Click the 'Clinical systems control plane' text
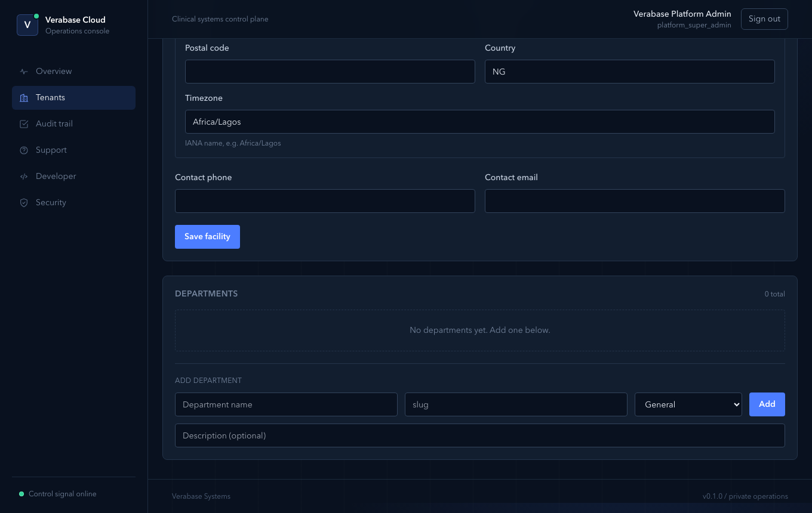The width and height of the screenshot is (812, 513). coord(220,19)
